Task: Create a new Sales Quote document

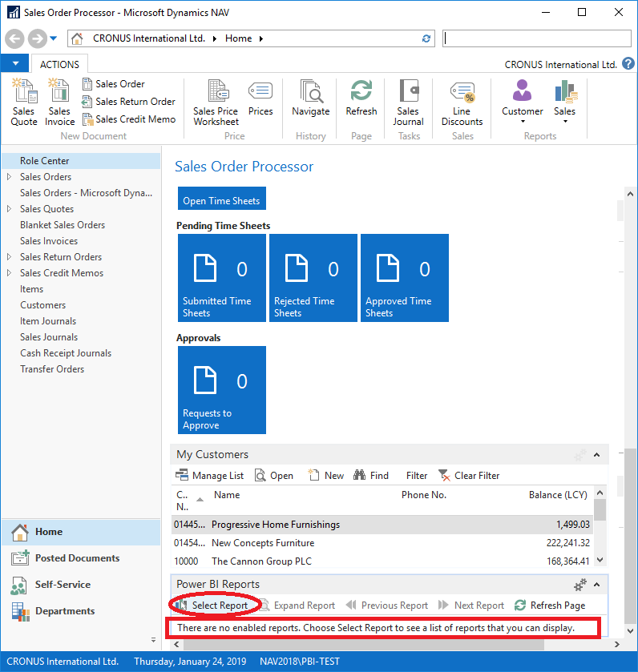Action: click(x=23, y=102)
